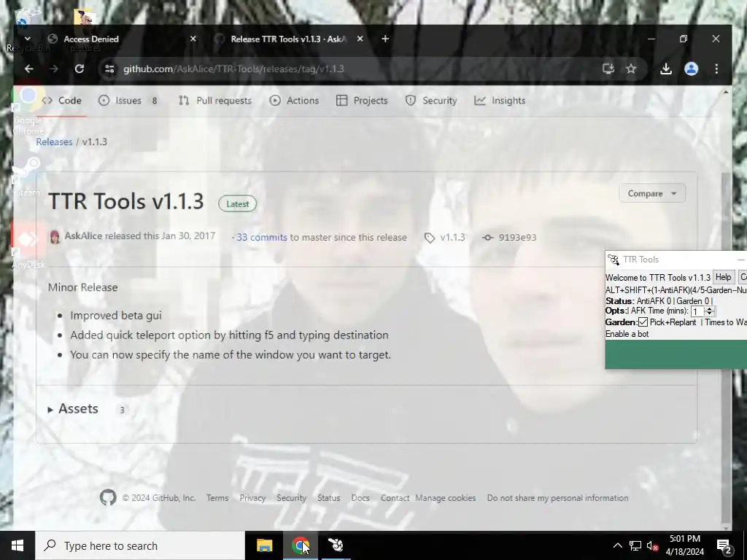747x560 pixels.
Task: View 33 commits since release
Action: pyautogui.click(x=262, y=237)
